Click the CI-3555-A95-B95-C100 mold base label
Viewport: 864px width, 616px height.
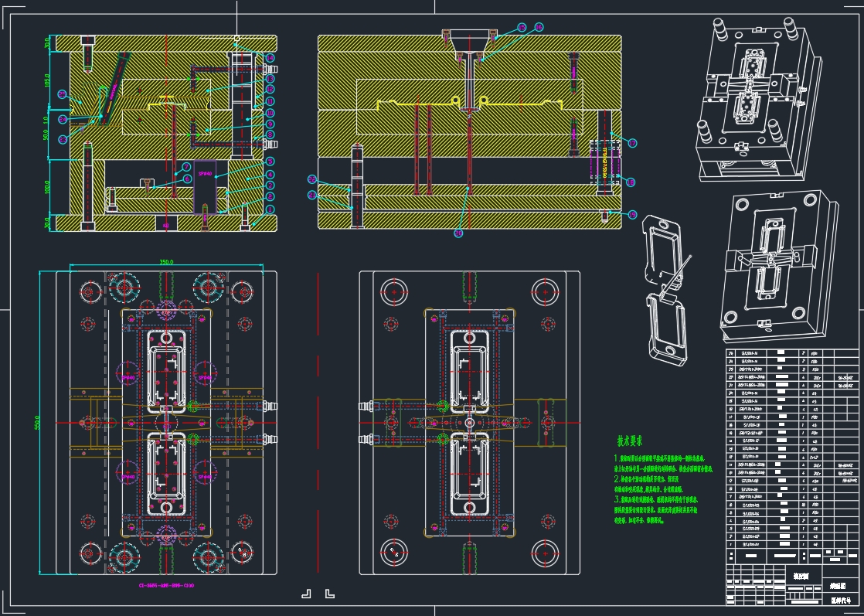(166, 585)
